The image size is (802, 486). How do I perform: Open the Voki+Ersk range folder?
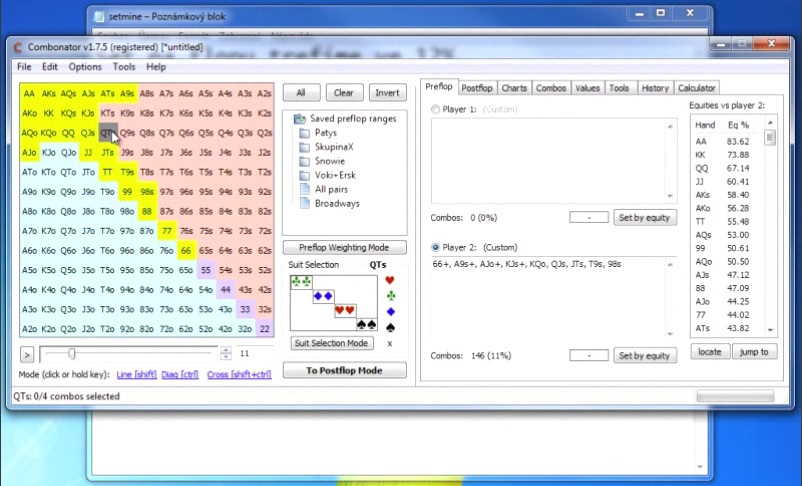click(327, 175)
